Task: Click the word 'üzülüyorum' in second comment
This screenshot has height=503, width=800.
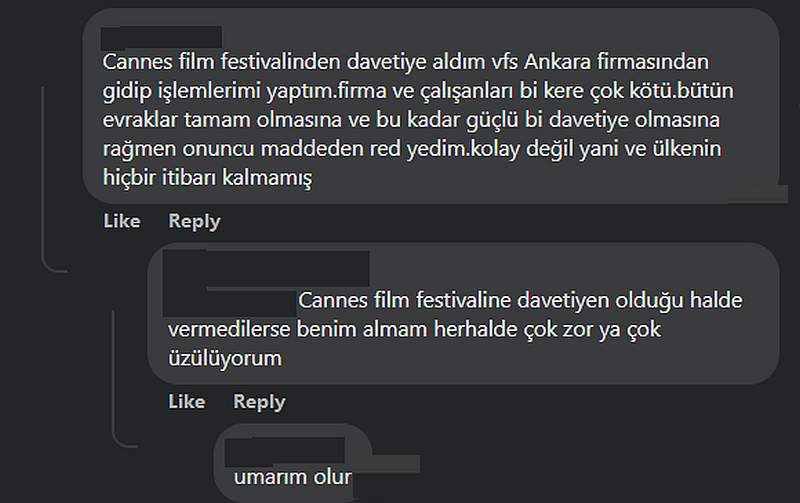Action: 225,359
